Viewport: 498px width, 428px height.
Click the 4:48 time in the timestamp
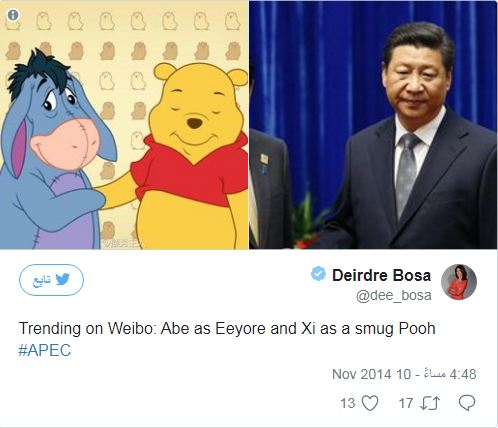[x=463, y=374]
